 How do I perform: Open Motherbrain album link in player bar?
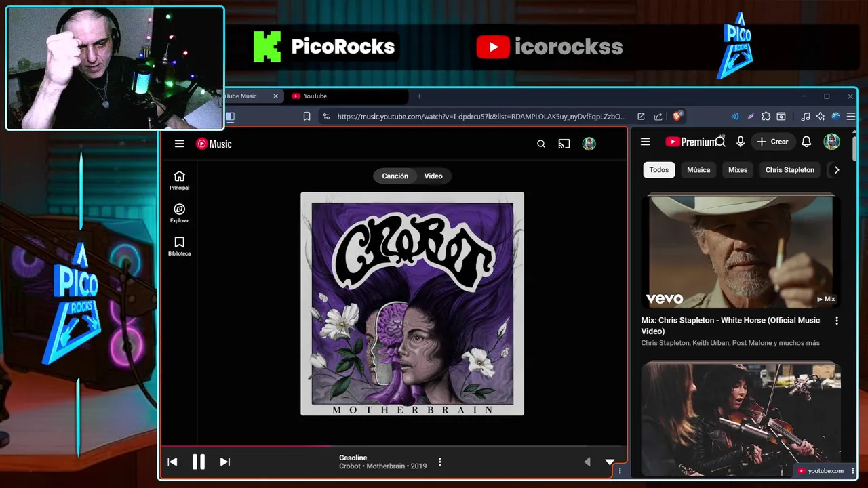tap(386, 466)
